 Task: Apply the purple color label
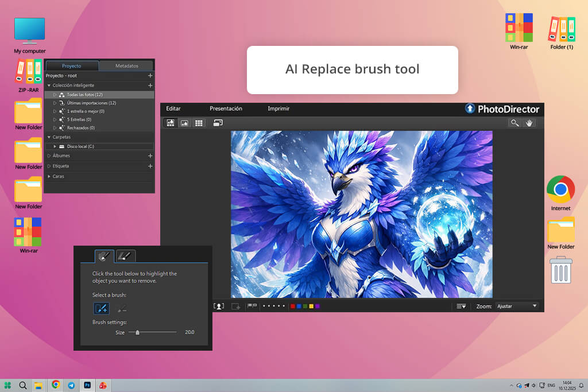tap(318, 306)
